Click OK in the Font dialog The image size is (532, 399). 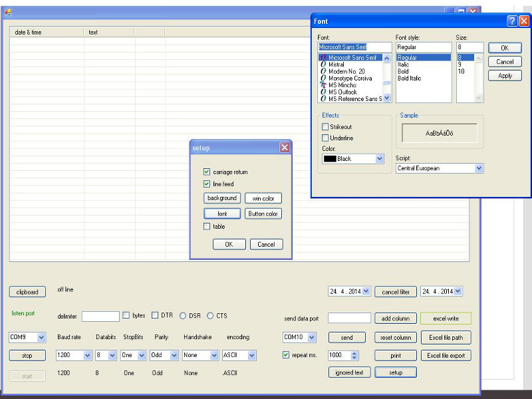[x=505, y=48]
